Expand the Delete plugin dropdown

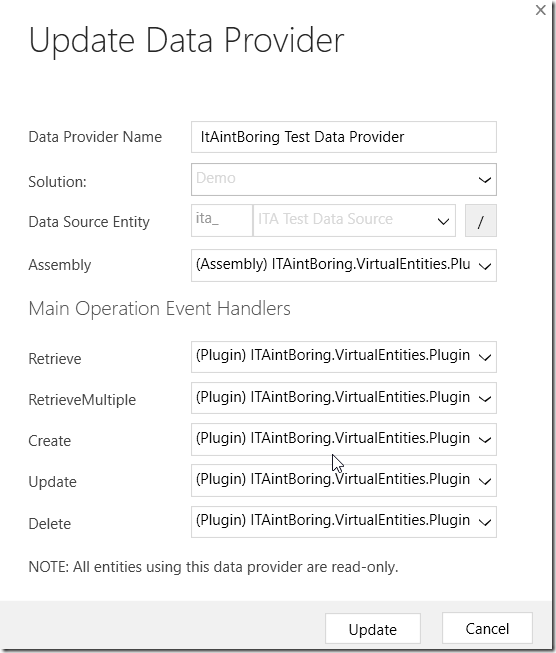pos(344,522)
